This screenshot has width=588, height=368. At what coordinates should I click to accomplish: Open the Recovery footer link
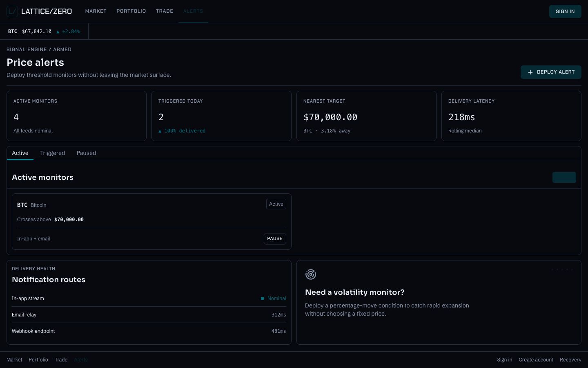pyautogui.click(x=570, y=360)
